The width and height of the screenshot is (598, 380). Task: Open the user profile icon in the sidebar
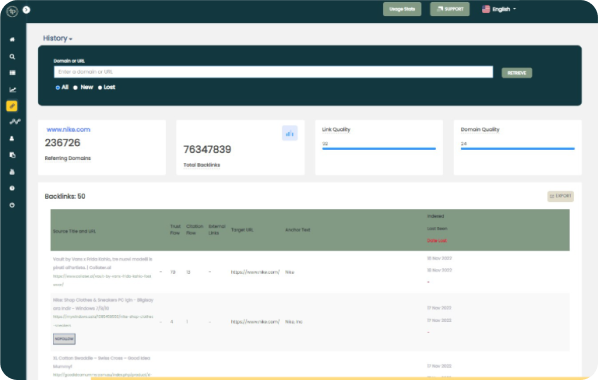coord(12,138)
